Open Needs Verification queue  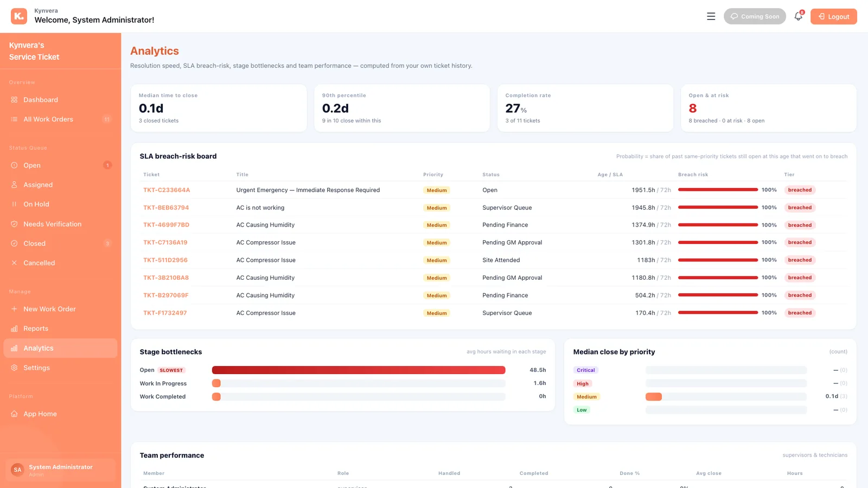tap(60, 224)
